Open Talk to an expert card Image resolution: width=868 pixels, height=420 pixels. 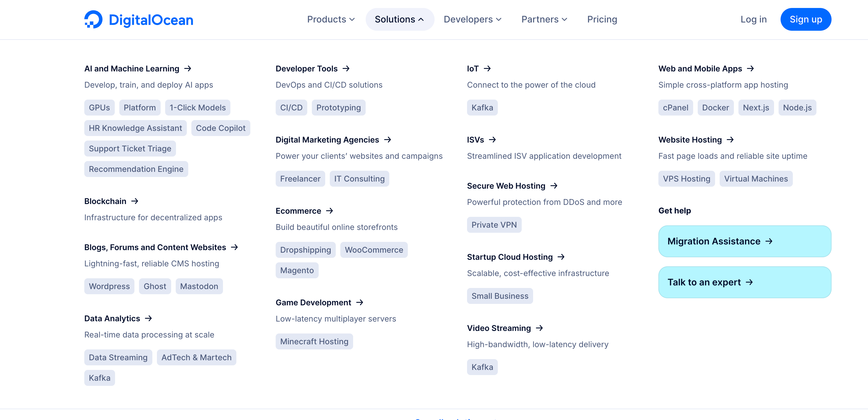click(x=745, y=282)
